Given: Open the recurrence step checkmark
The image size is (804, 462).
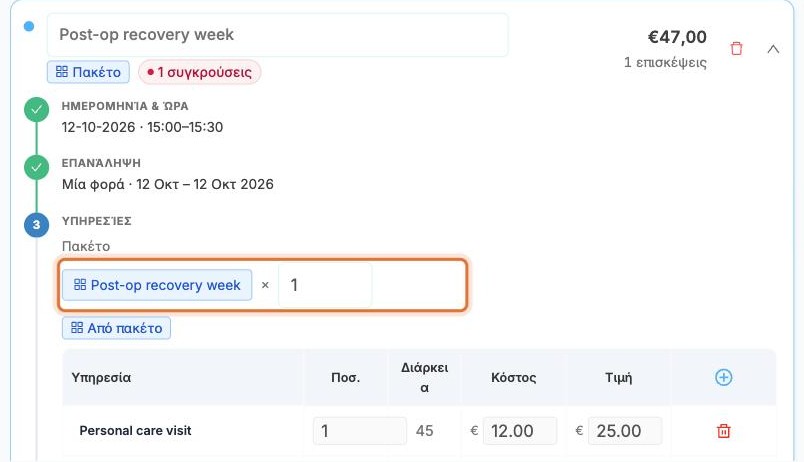Looking at the screenshot, I should pos(36,167).
